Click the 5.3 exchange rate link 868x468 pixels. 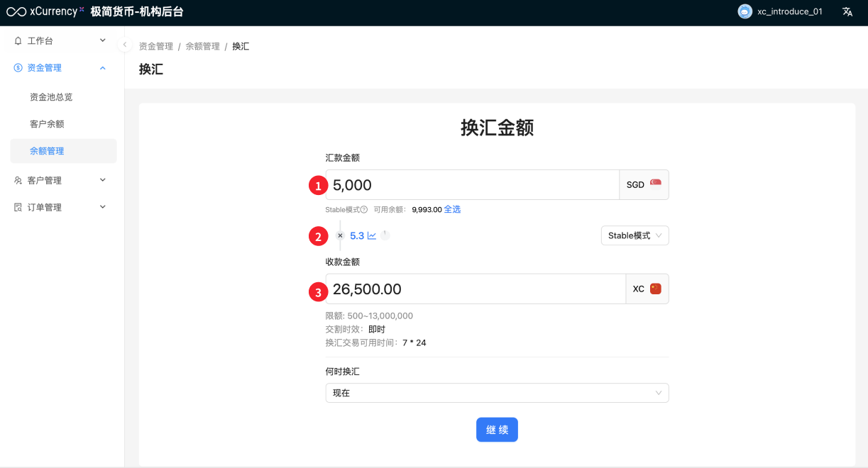(357, 235)
